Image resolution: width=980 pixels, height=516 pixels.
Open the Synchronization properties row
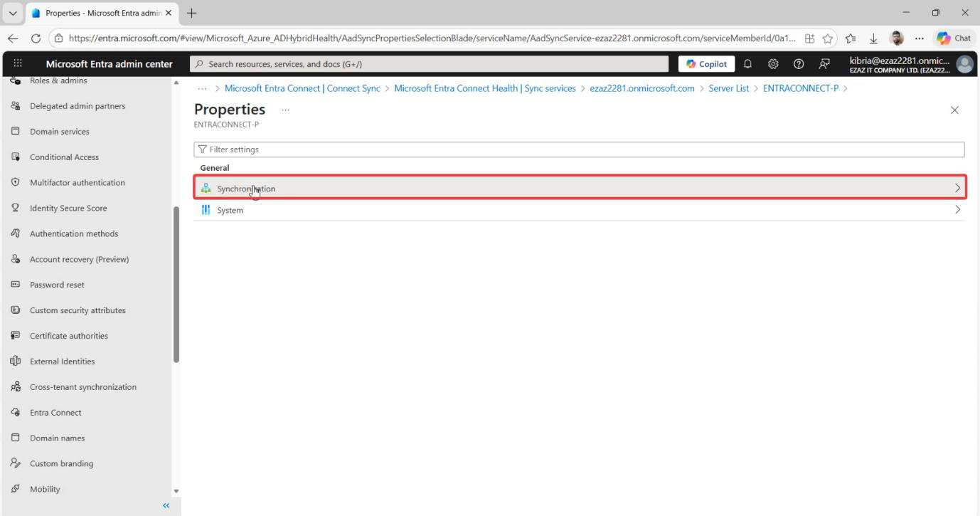(x=580, y=189)
